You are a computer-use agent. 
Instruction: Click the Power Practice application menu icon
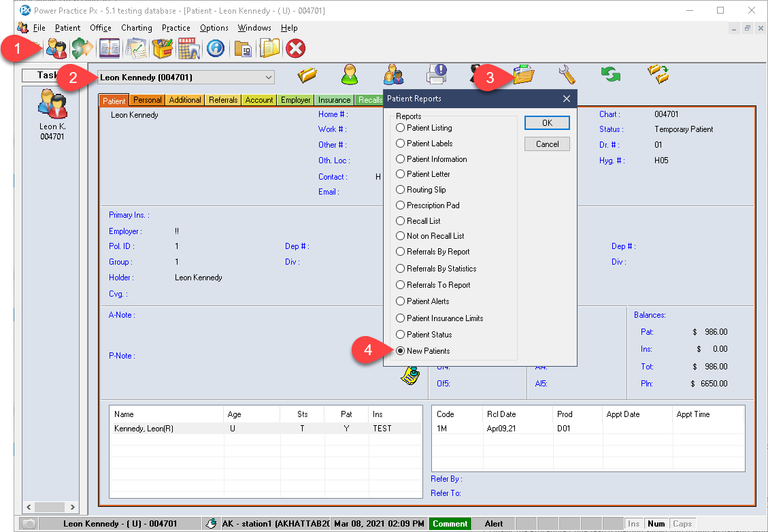(22, 27)
